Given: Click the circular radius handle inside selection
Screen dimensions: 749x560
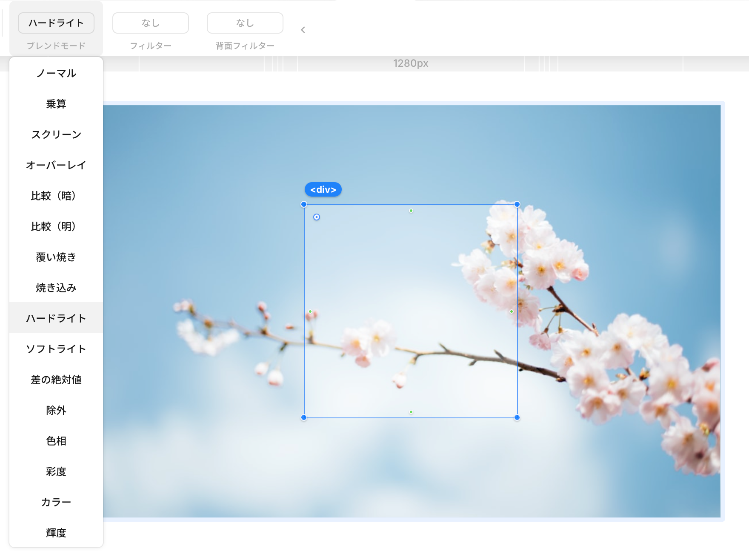Looking at the screenshot, I should [317, 217].
